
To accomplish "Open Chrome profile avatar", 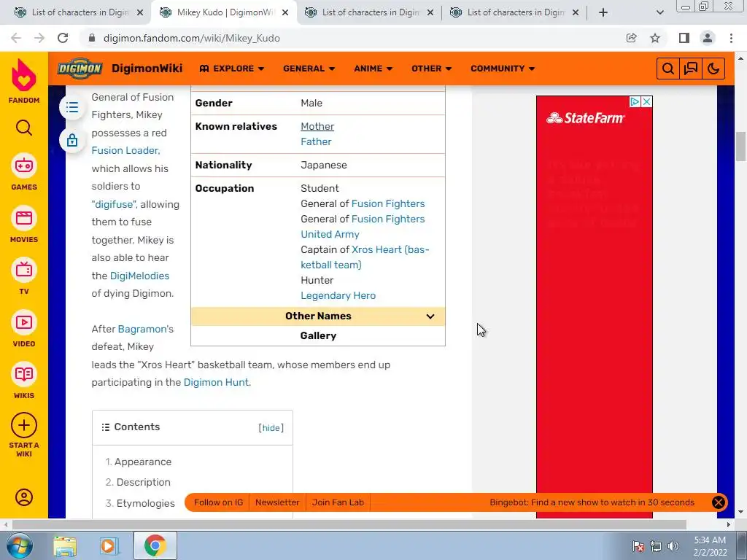I will (x=708, y=38).
